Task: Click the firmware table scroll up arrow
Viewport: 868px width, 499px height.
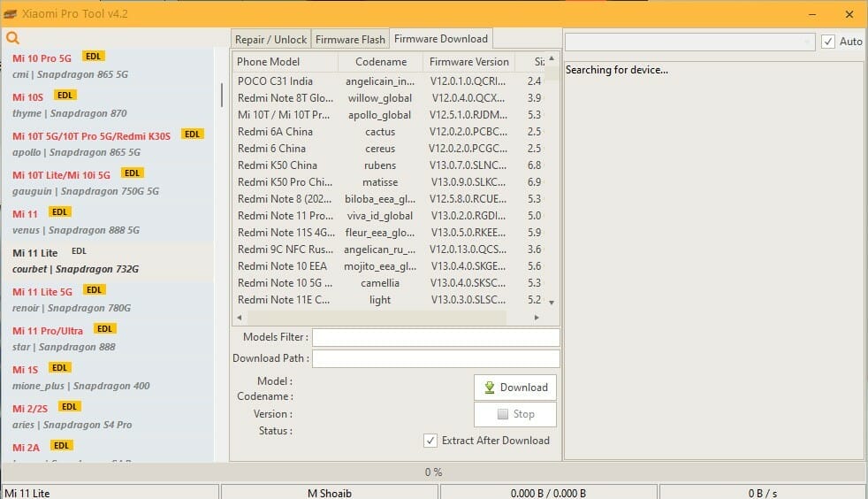Action: 552,58
